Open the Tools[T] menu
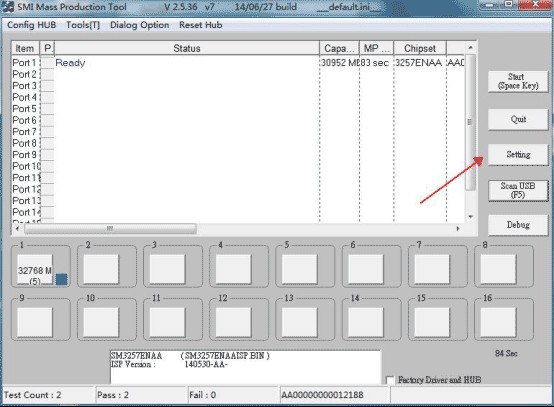The height and width of the screenshot is (407, 554). point(83,25)
